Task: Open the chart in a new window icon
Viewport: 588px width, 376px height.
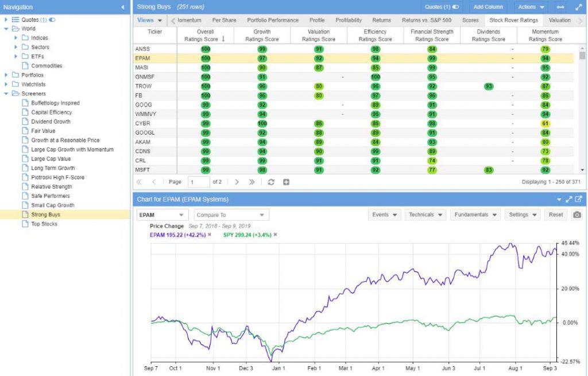Action: (x=579, y=199)
